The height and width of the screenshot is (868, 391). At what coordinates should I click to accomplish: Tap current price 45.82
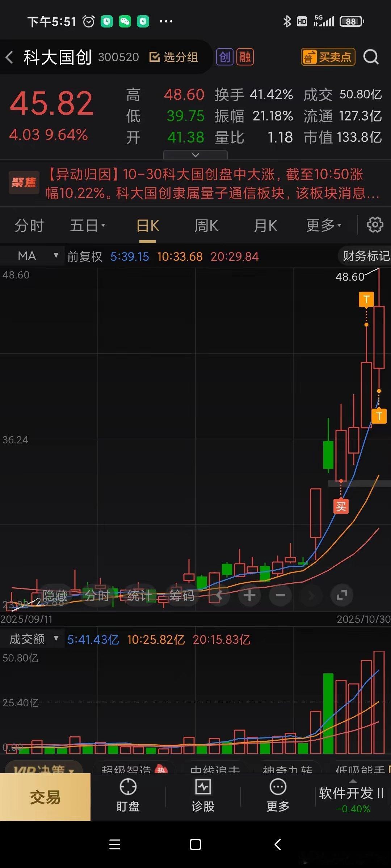(x=51, y=103)
